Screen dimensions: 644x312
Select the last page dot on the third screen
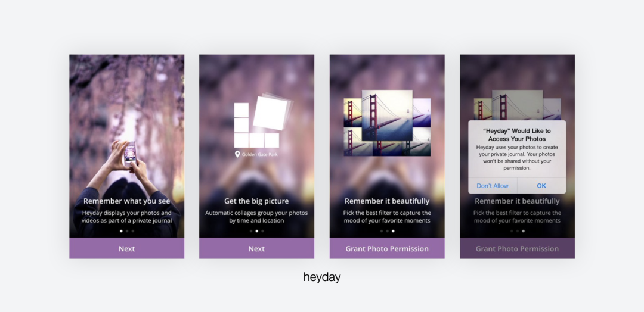393,231
